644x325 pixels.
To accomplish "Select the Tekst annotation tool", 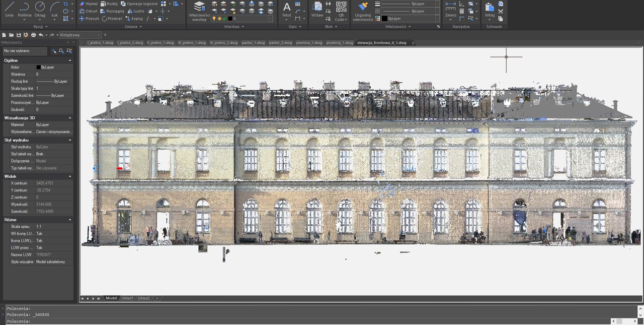I will point(286,9).
